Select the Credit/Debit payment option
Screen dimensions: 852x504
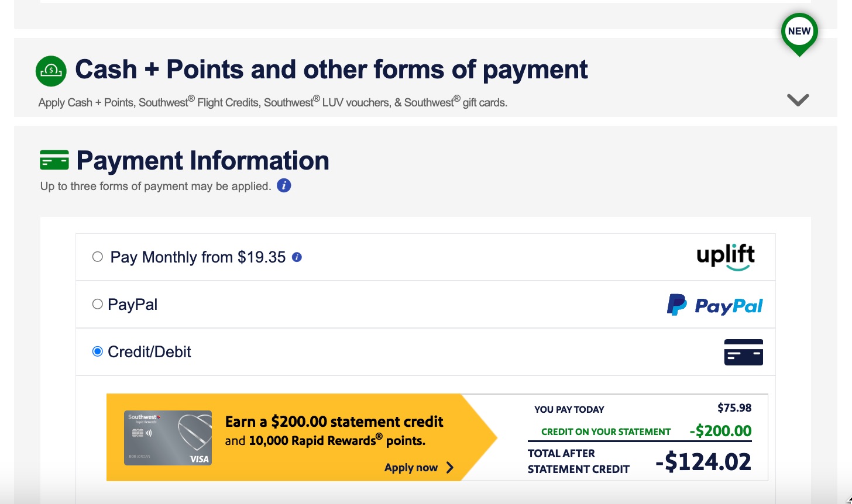pyautogui.click(x=98, y=351)
